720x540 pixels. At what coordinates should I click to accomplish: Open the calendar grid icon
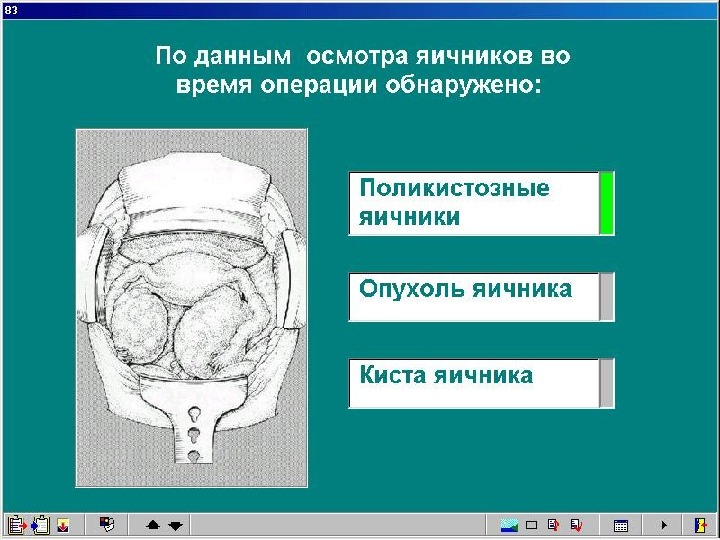click(x=621, y=525)
